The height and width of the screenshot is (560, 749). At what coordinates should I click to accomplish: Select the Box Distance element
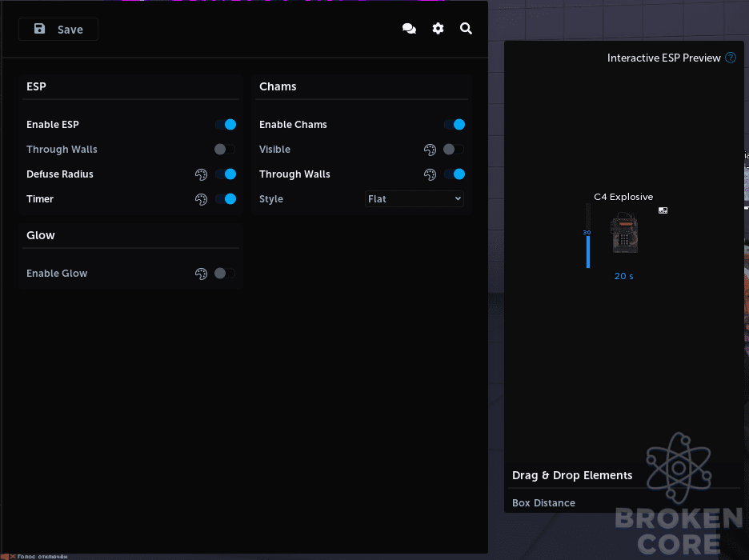543,502
